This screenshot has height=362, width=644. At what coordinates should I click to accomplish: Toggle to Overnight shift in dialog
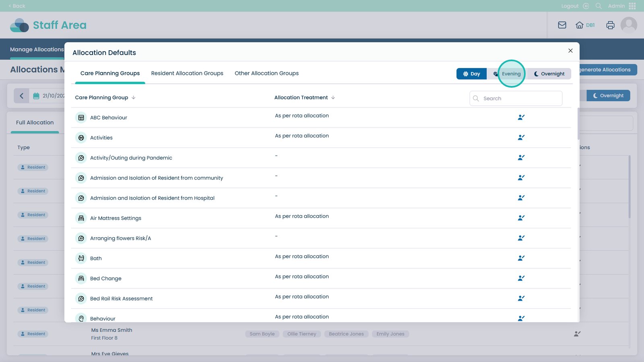click(x=549, y=74)
